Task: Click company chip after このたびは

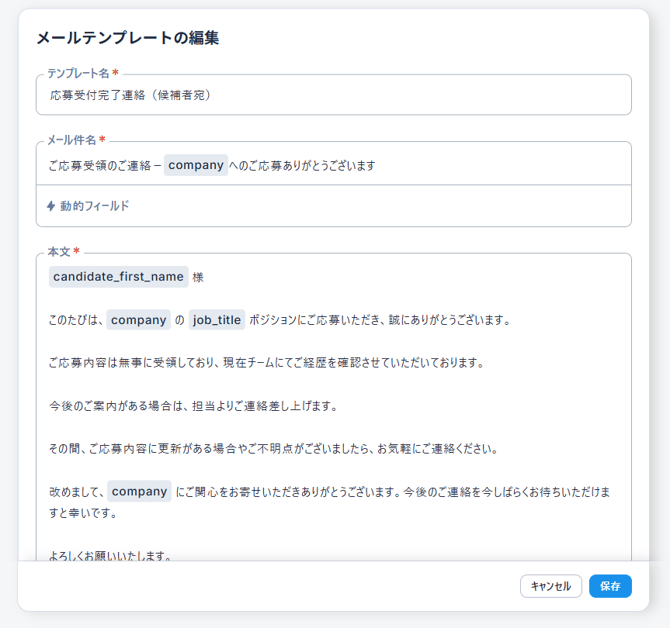Action: click(138, 320)
